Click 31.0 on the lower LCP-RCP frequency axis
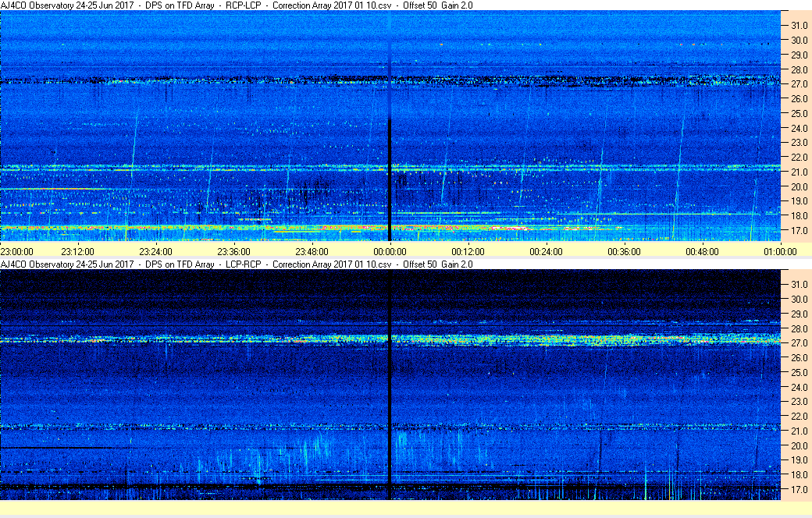Screen dimensions: 812x518 coord(799,284)
